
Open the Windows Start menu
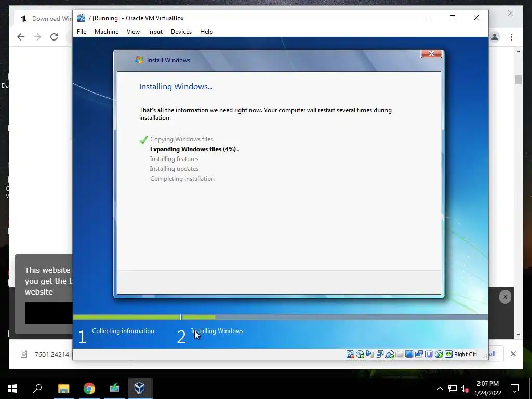(x=12, y=389)
